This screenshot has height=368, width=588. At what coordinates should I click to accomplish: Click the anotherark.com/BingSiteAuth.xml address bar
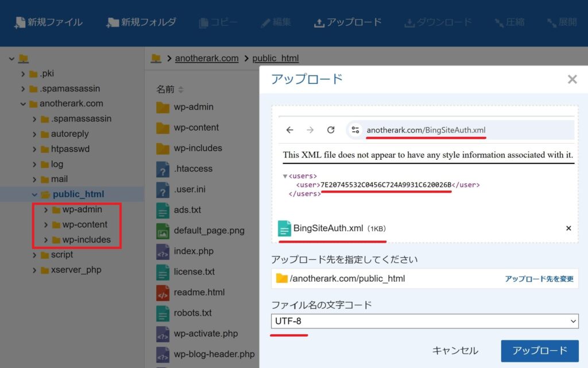click(426, 130)
